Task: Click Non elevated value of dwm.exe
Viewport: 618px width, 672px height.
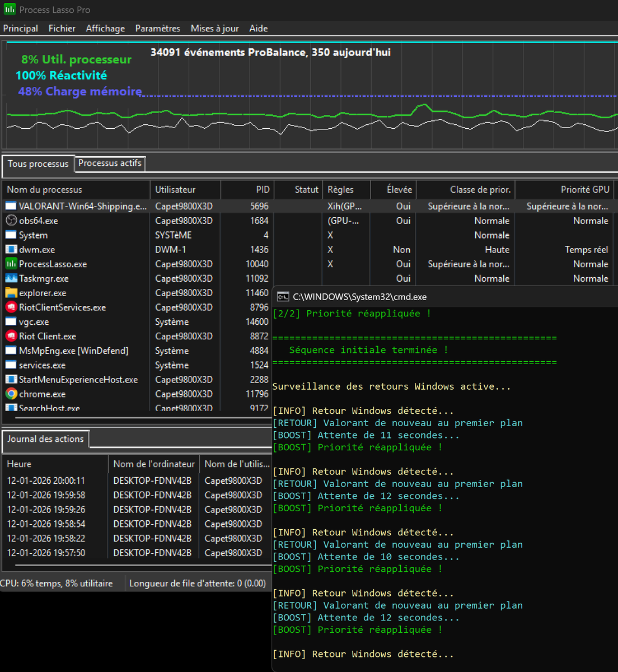Action: [401, 250]
